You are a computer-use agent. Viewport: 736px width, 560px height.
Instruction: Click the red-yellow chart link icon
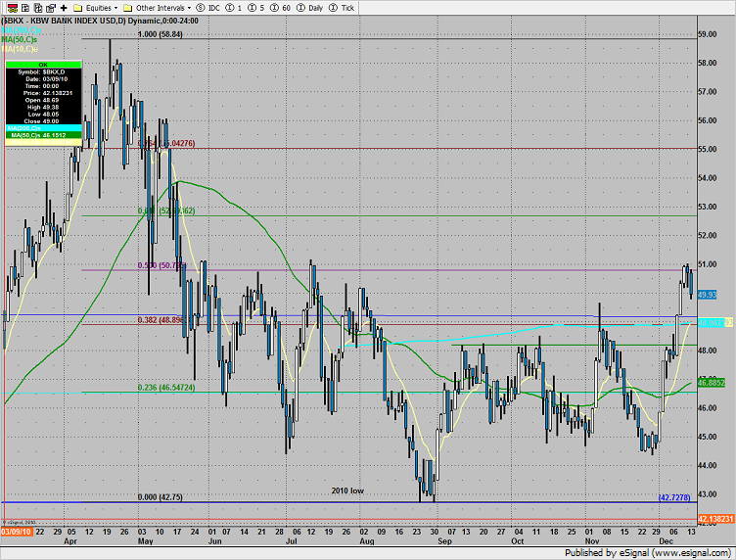coord(13,8)
